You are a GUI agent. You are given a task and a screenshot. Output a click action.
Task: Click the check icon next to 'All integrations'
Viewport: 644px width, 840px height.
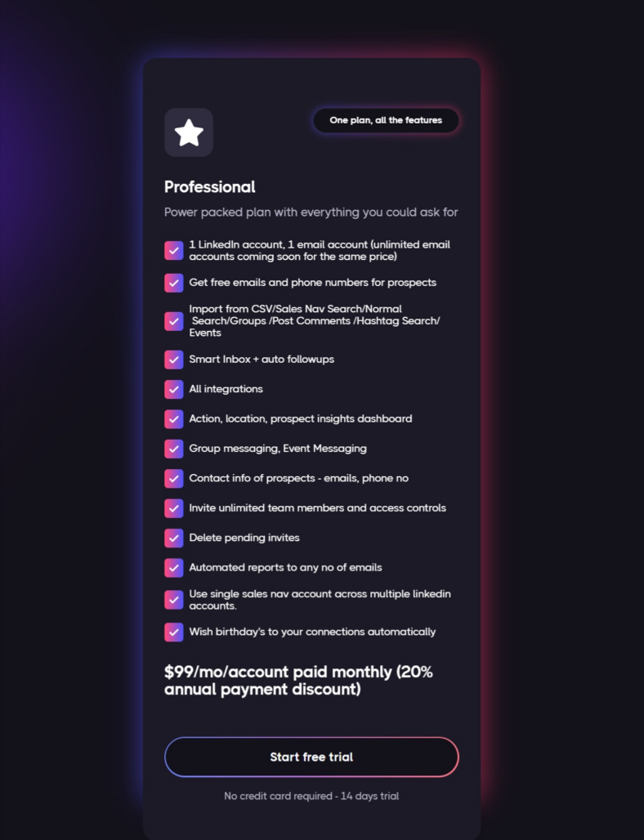point(173,390)
